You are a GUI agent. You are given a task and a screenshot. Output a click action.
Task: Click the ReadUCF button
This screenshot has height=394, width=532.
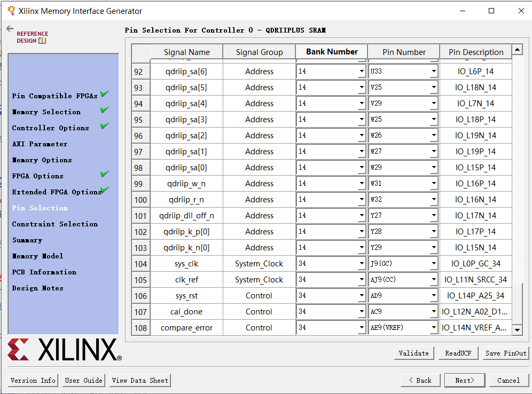pyautogui.click(x=458, y=353)
